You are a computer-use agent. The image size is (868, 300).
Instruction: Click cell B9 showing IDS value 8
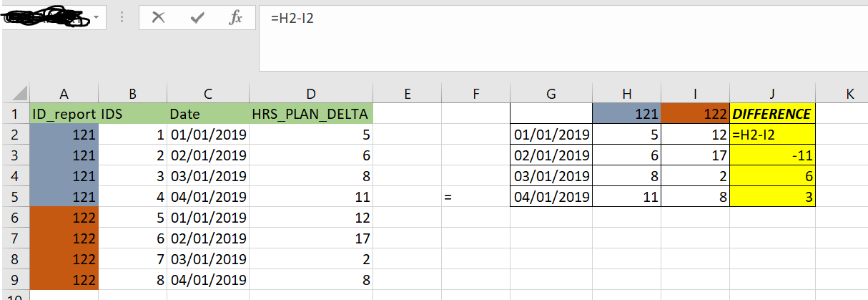click(x=132, y=279)
